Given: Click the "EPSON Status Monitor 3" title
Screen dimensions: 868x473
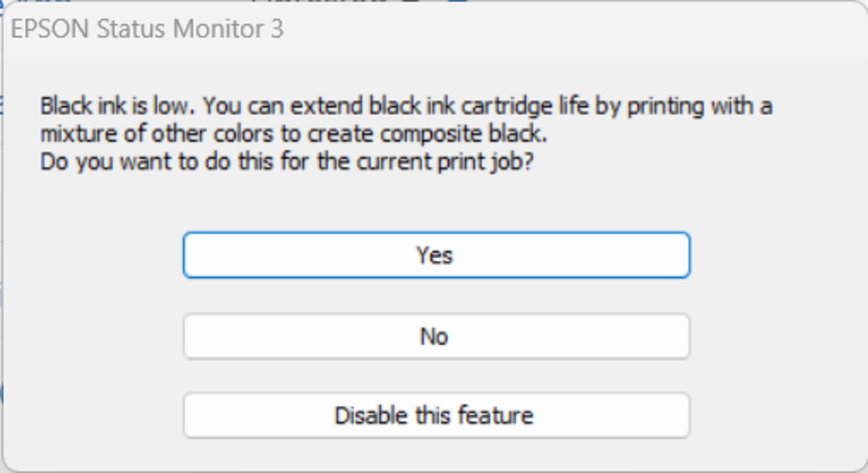Looking at the screenshot, I should [x=147, y=29].
